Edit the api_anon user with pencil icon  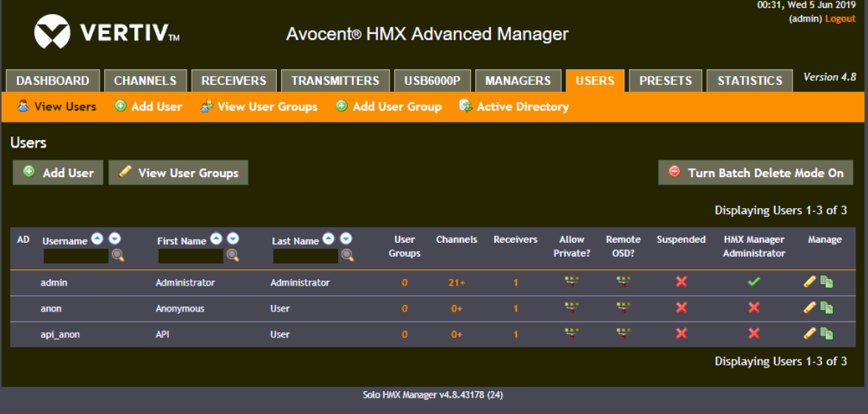810,334
